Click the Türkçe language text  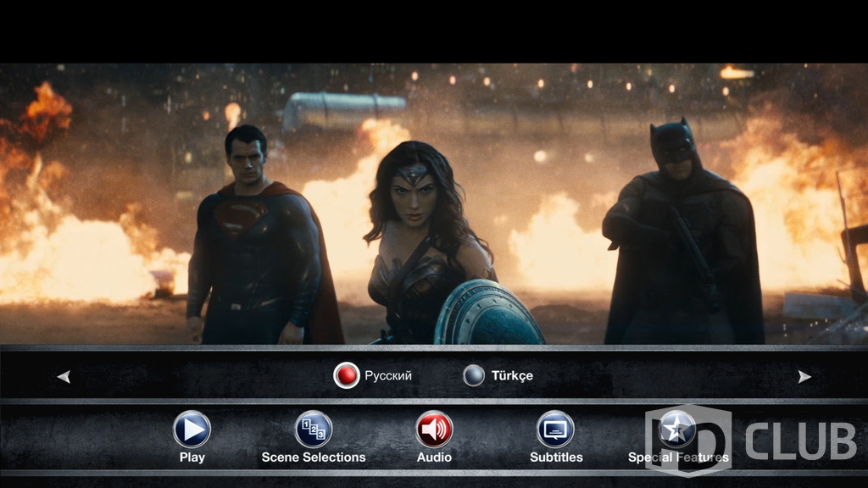(512, 375)
